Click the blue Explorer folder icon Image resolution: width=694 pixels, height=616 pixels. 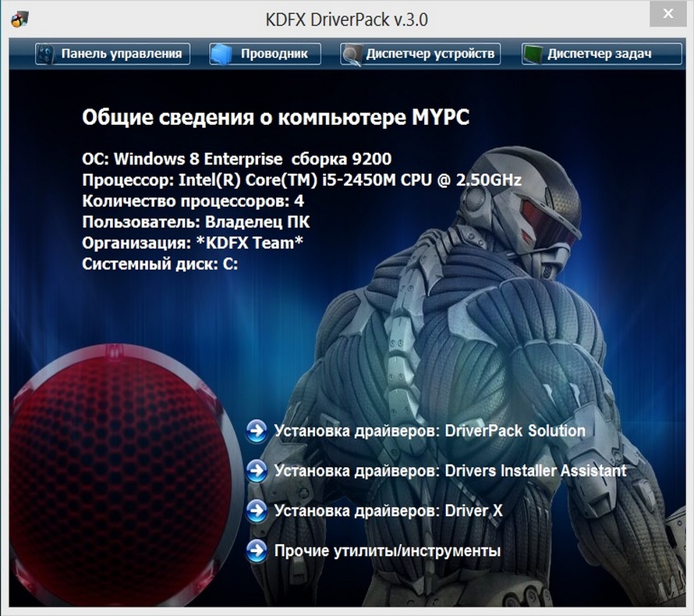coord(221,55)
